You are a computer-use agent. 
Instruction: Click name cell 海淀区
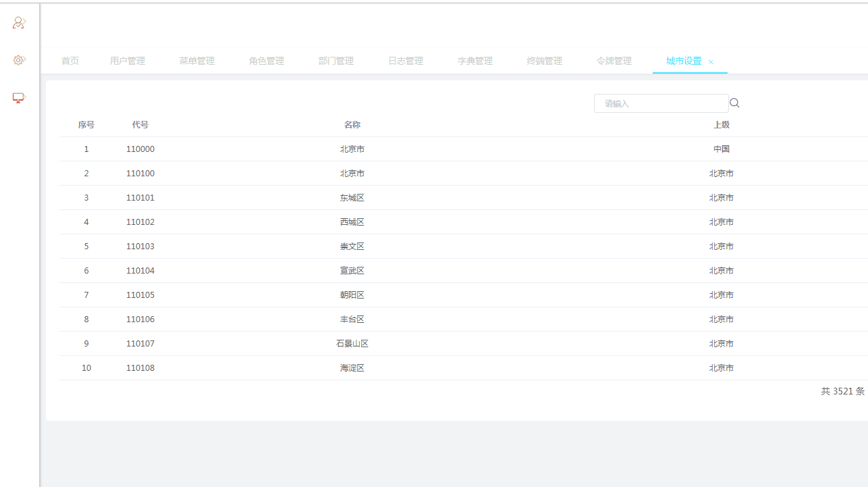click(352, 368)
